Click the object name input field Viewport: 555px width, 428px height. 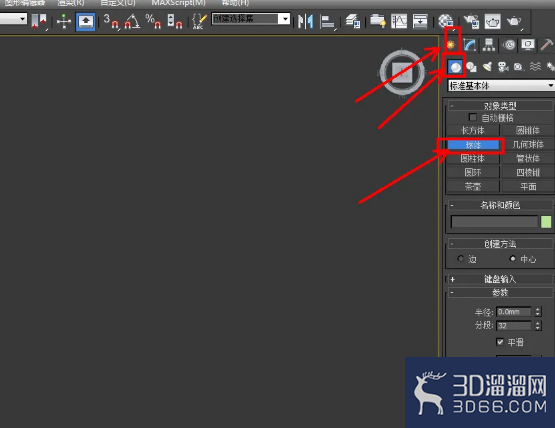[494, 222]
